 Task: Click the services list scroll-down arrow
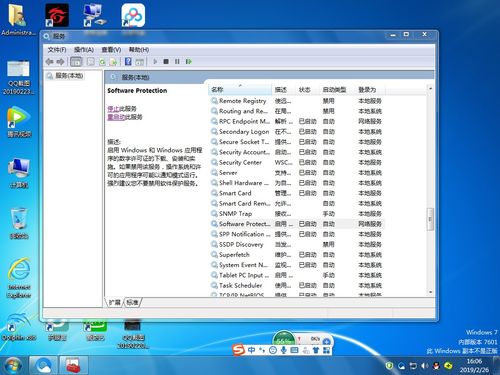(430, 292)
